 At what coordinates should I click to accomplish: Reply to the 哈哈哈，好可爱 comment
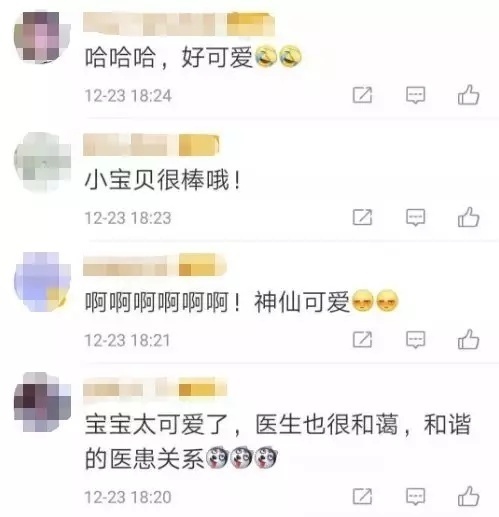pos(415,95)
